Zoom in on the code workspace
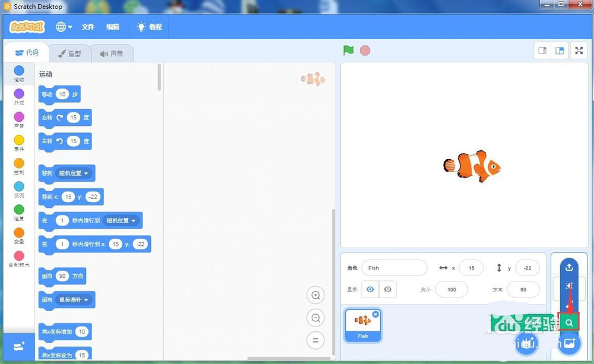The image size is (594, 364). coord(315,295)
